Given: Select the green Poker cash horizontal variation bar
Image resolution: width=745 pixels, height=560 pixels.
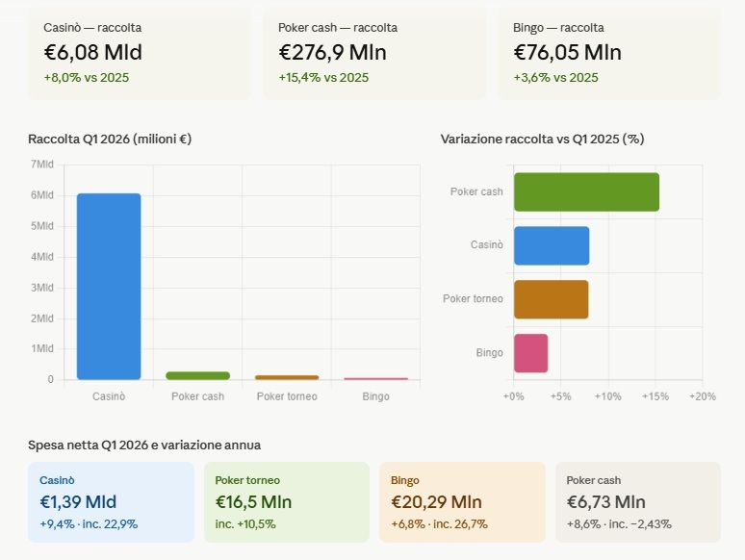Looking at the screenshot, I should coord(586,191).
